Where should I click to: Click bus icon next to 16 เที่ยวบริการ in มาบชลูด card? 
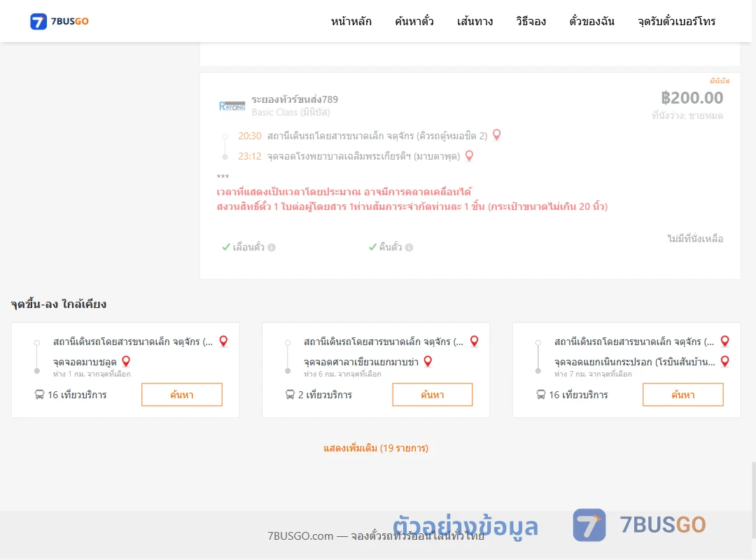39,395
